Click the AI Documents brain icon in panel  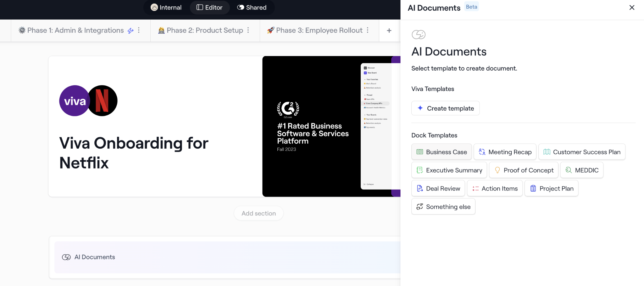click(x=419, y=34)
